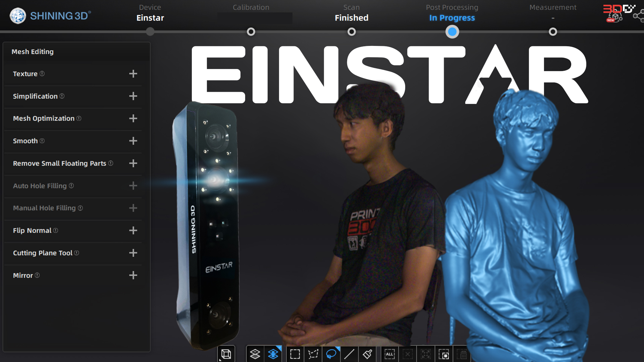Expand the Simplification section

click(133, 96)
